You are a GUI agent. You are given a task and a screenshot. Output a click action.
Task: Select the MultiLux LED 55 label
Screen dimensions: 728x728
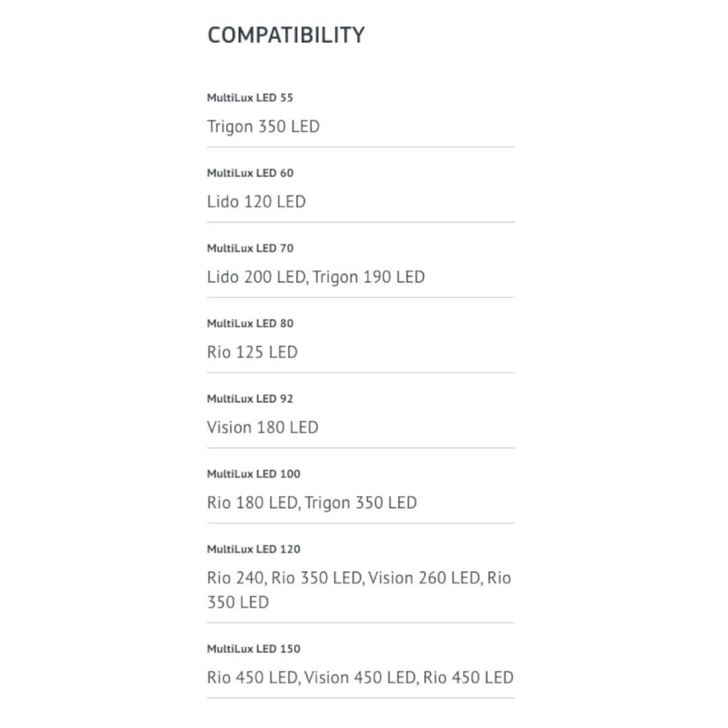(250, 98)
